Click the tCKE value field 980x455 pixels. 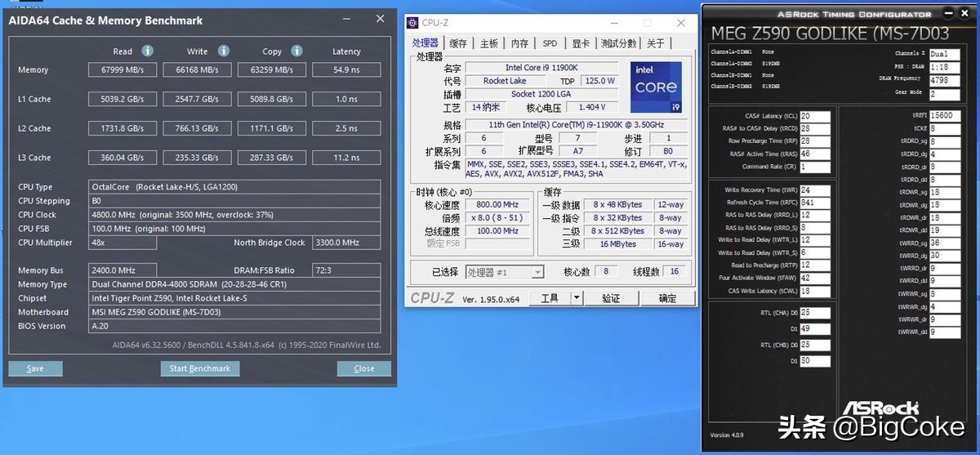[945, 128]
